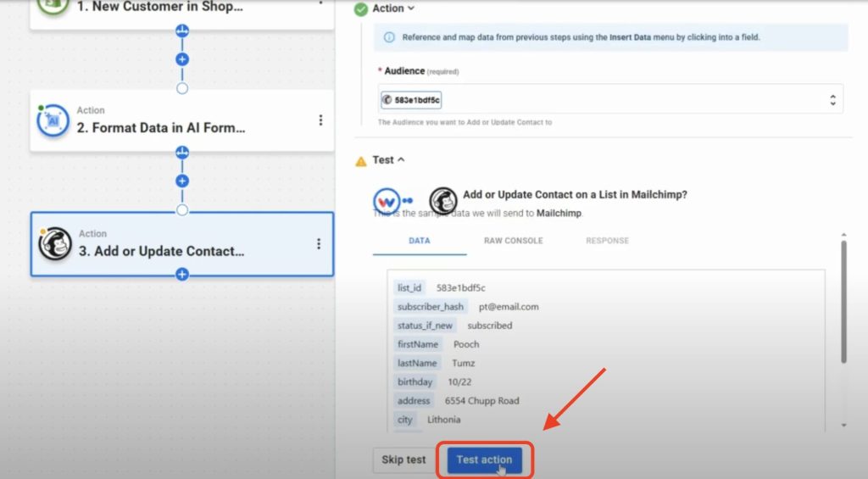Click the subscriber_hash field label

click(x=430, y=306)
